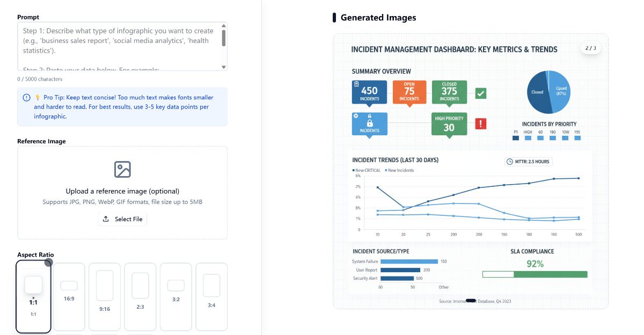Click the lightbulb icon in the Pro Tip banner
This screenshot has height=335, width=644.
click(x=38, y=98)
